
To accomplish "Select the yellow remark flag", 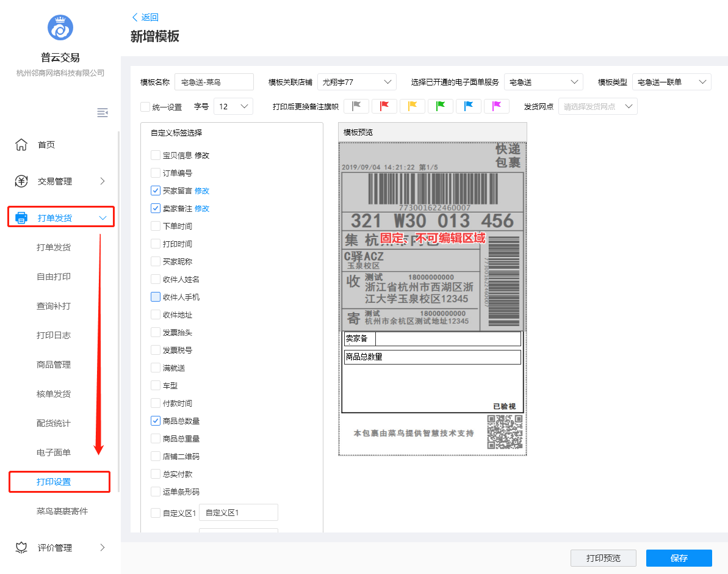I will pos(413,106).
